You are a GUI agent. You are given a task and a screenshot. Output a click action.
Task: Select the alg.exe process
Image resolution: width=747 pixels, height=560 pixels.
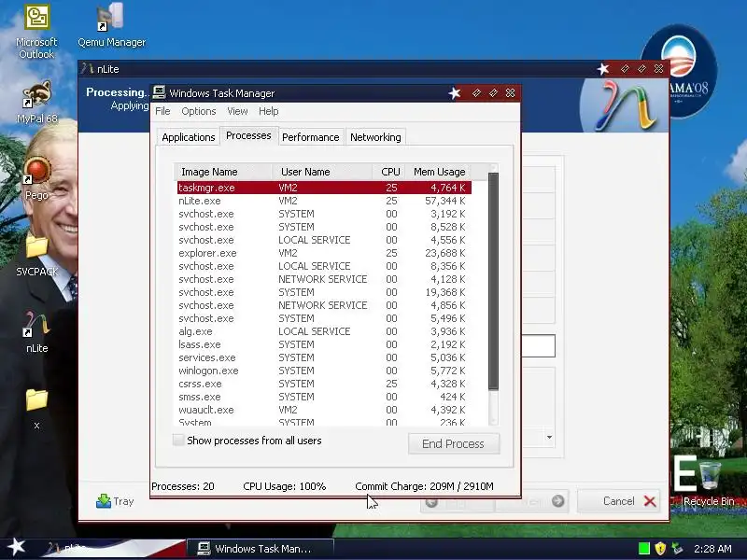pyautogui.click(x=324, y=331)
